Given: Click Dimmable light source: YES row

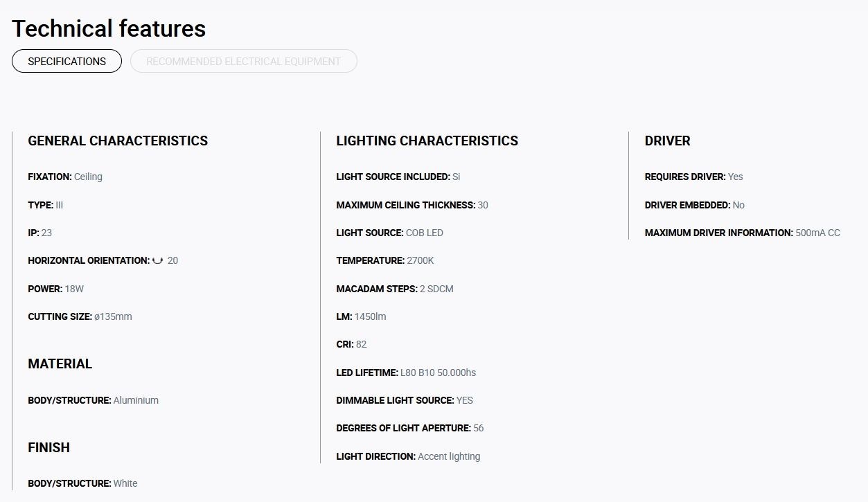Looking at the screenshot, I should (x=405, y=400).
